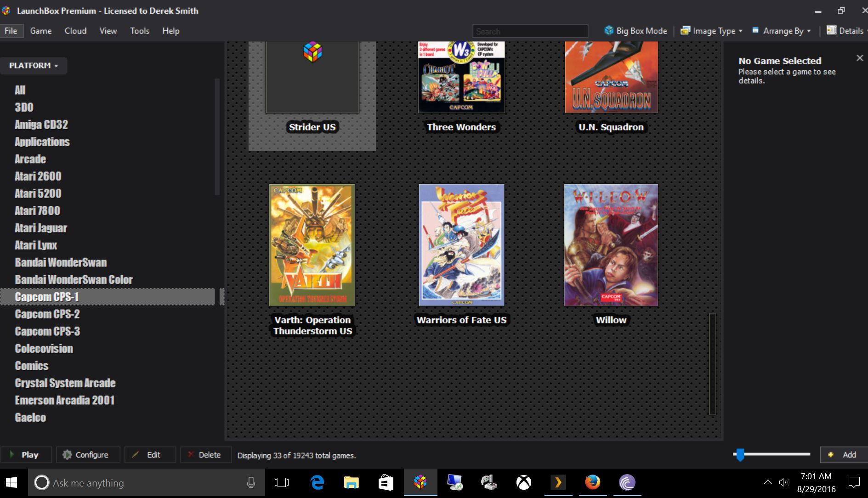
Task: Select the Capcom CPS-1 platform
Action: pyautogui.click(x=108, y=297)
